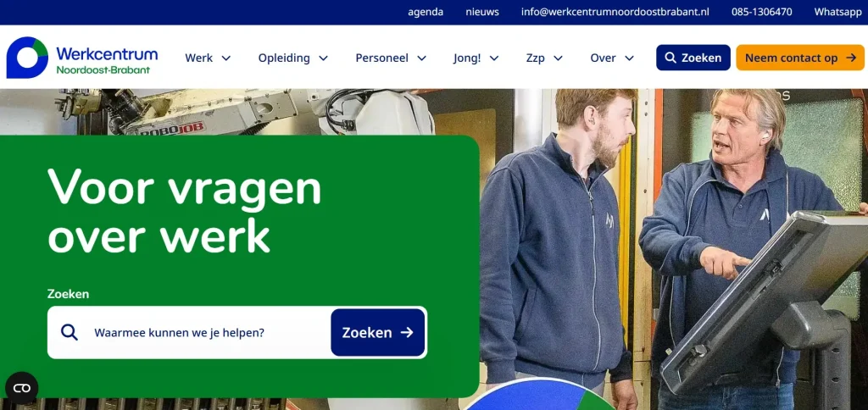Click the Werkcentrum Noordoost-Brabant logo
This screenshot has width=868, height=410.
(82, 58)
